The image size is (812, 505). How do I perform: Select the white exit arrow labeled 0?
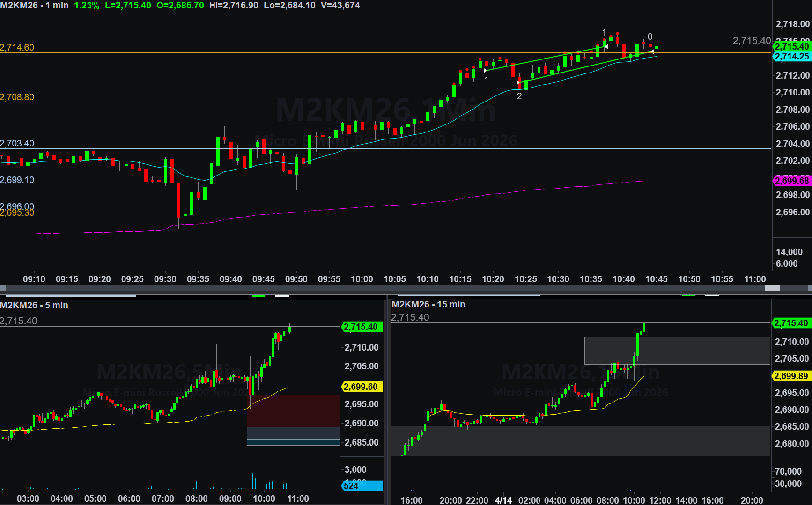point(652,51)
